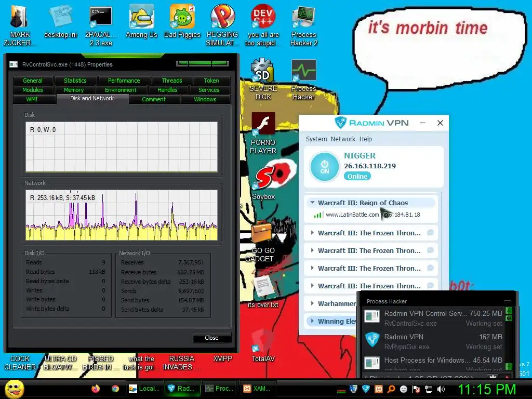Switch to the General tab
Viewport: 532px width, 399px height.
[33, 81]
